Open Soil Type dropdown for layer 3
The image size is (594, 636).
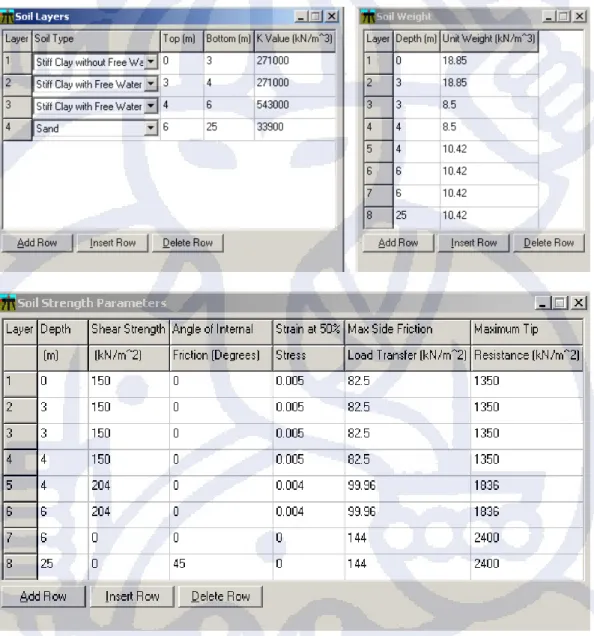point(151,106)
